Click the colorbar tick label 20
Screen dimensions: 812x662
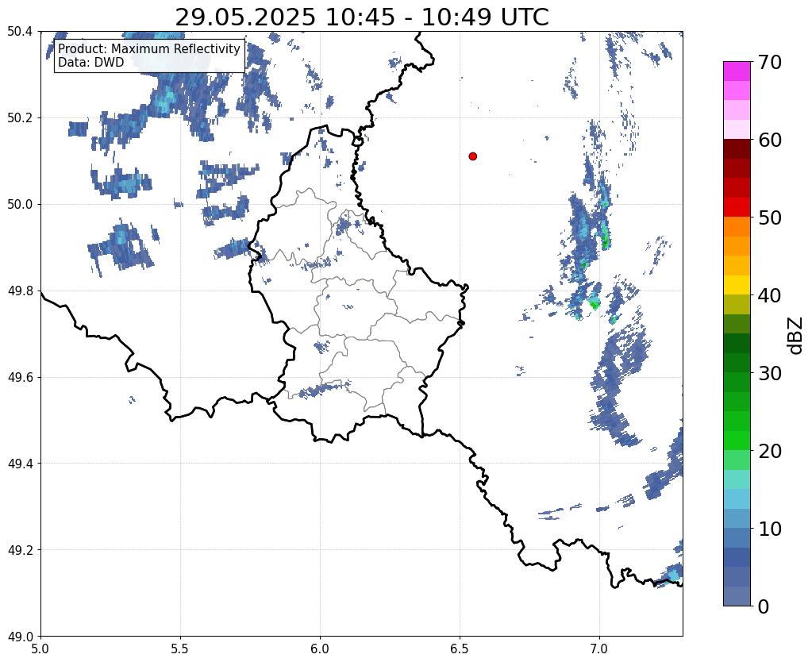tap(770, 451)
